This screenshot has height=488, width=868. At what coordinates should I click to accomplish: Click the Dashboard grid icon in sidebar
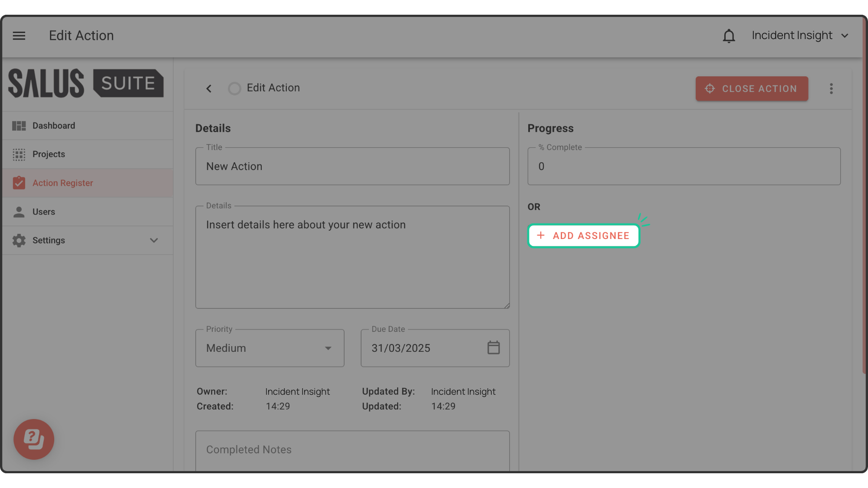pyautogui.click(x=19, y=126)
